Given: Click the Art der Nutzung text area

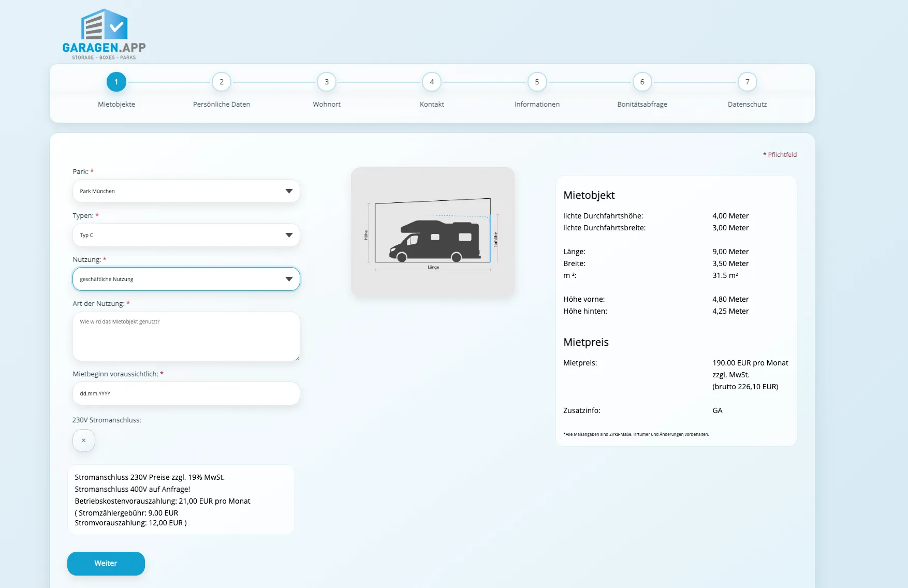Looking at the screenshot, I should point(186,336).
